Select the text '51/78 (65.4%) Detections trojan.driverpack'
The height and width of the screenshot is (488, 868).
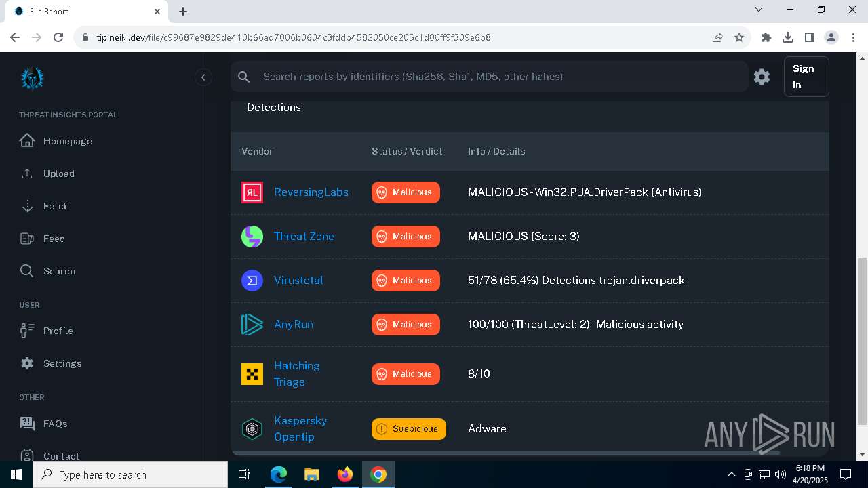click(576, 280)
